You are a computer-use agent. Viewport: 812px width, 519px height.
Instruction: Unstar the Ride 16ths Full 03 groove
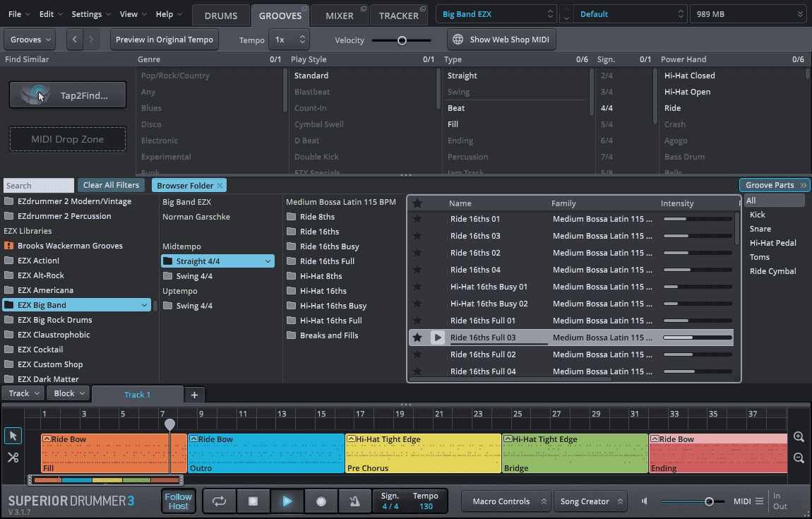(x=417, y=338)
